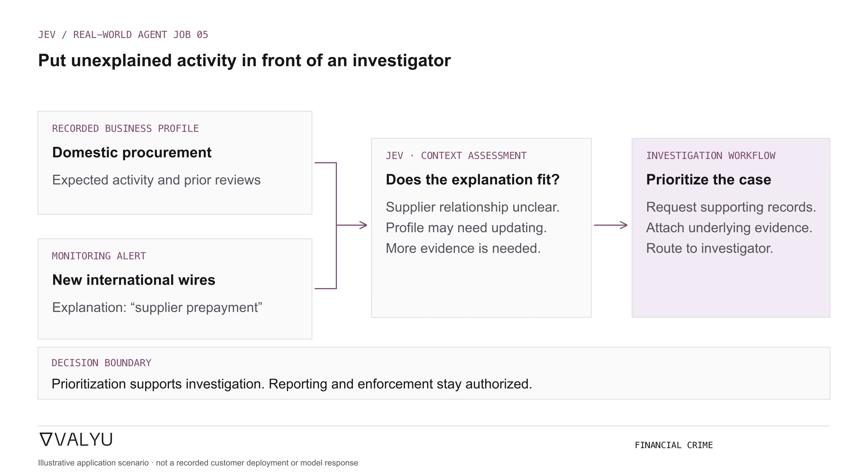
Task: Click the VALYU logo
Action: pyautogui.click(x=76, y=440)
